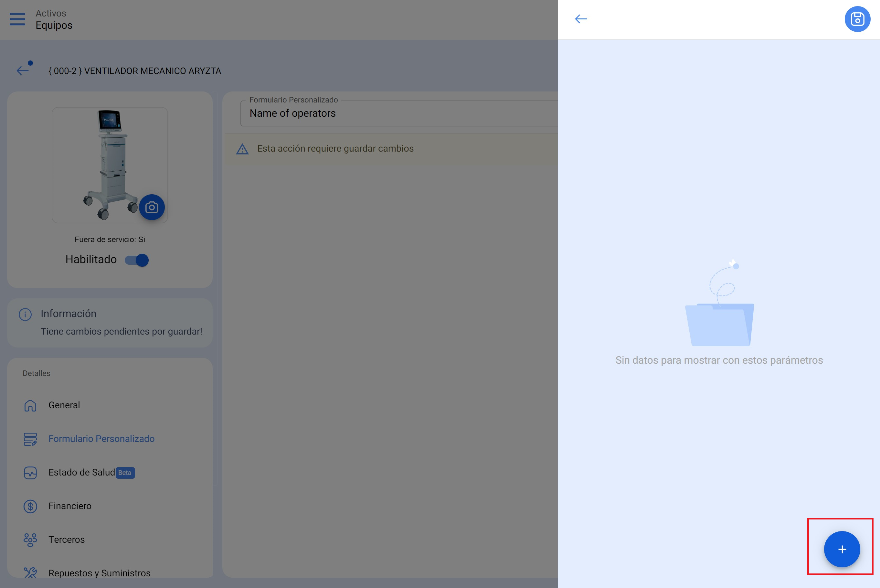Click the back arrow in side panel

[581, 19]
